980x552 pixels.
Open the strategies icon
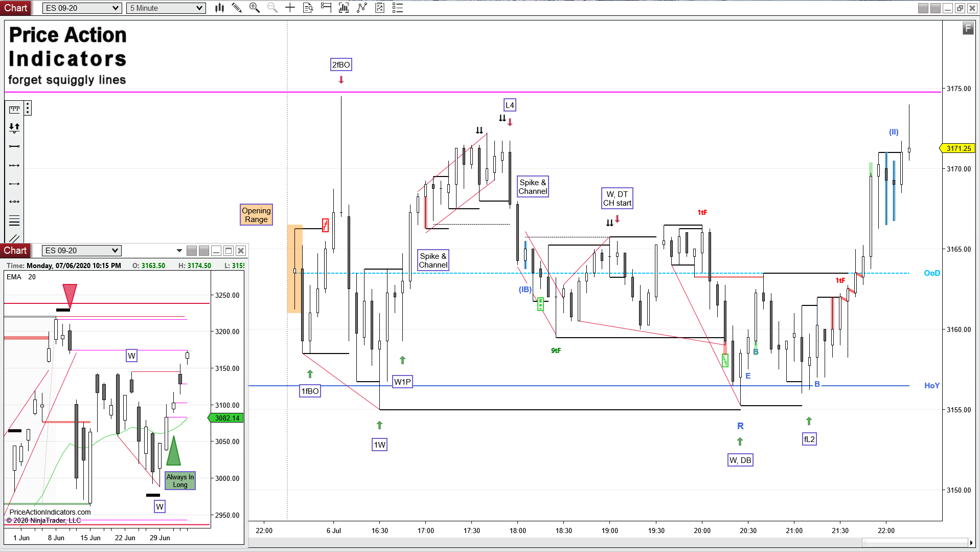click(x=379, y=8)
